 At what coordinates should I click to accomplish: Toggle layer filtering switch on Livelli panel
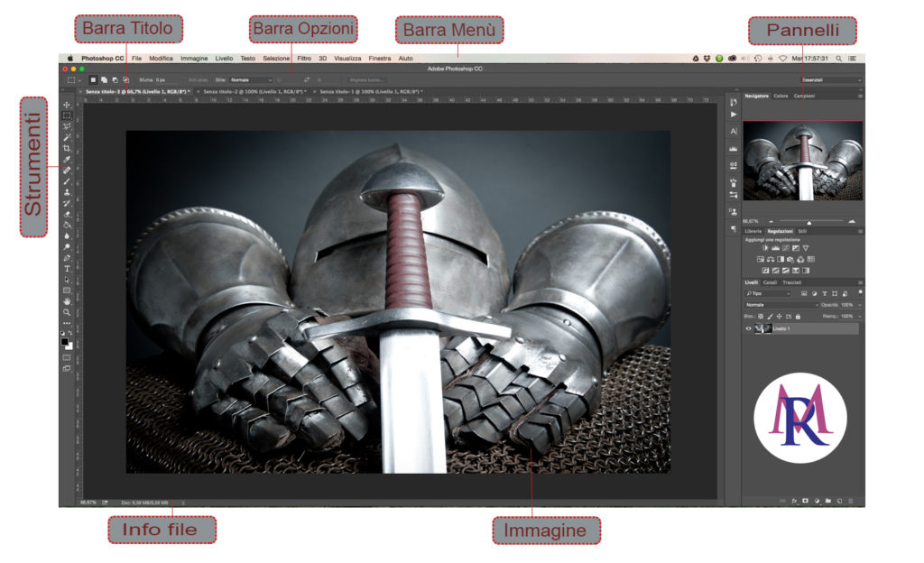point(860,292)
